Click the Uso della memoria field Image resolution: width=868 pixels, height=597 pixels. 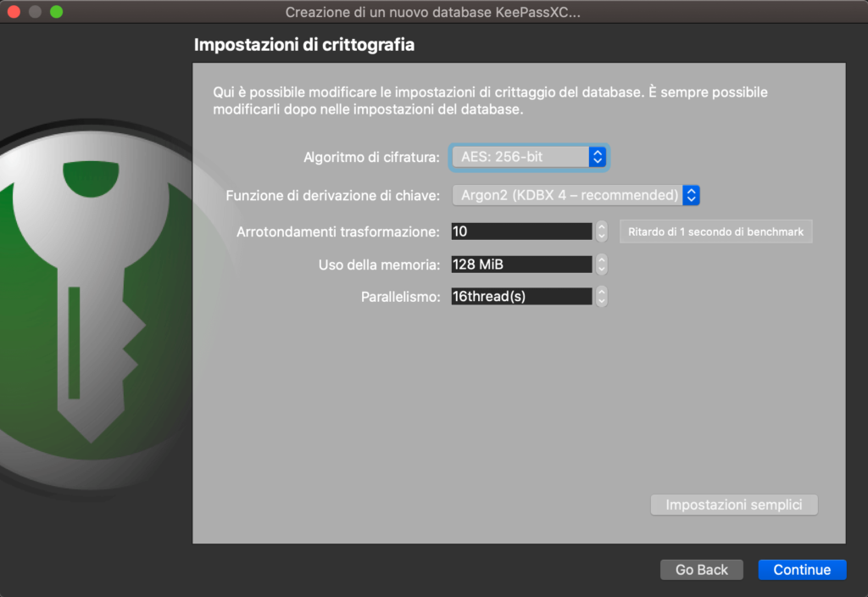tap(521, 265)
